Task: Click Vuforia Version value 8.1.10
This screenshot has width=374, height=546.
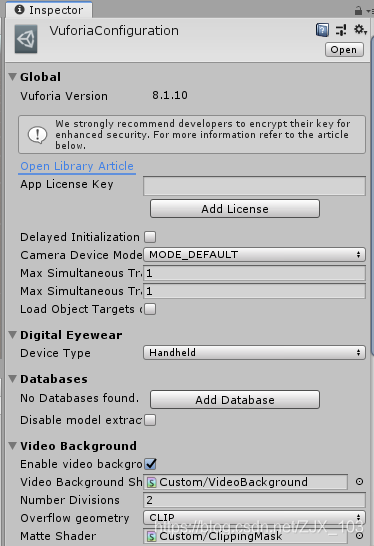Action: tap(170, 95)
